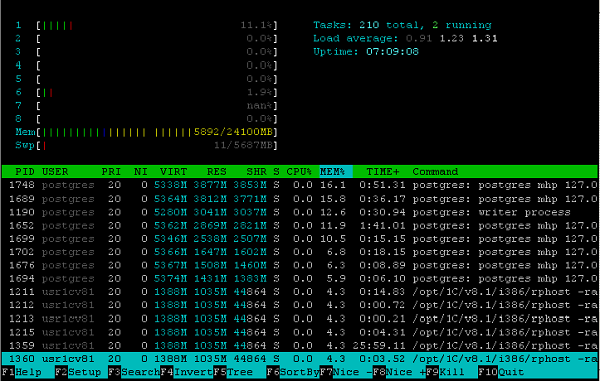Select process row PID 1689

300,199
